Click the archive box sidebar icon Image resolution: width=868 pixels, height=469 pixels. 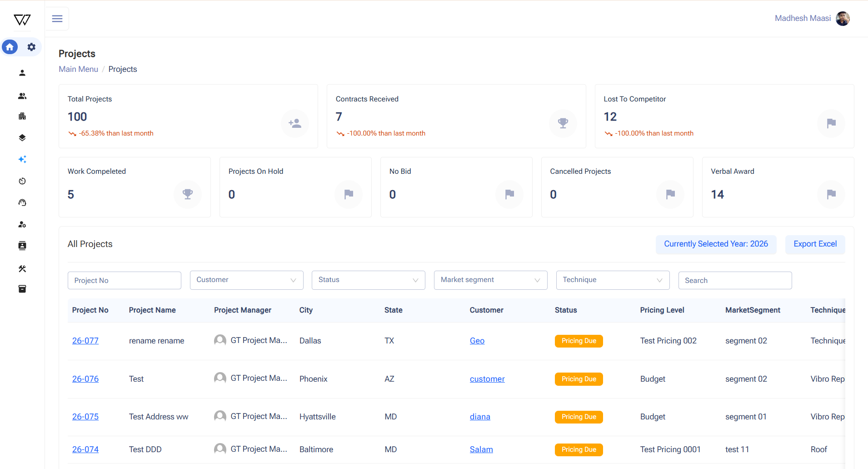[22, 289]
